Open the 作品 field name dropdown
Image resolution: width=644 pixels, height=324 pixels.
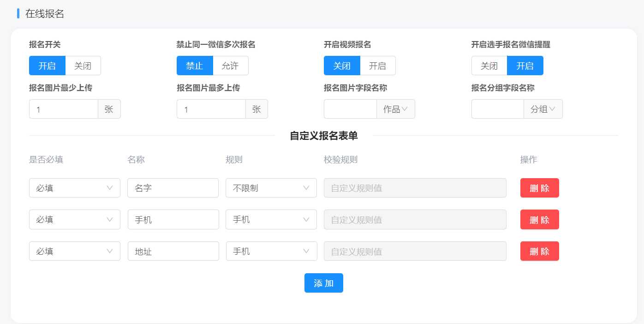click(x=395, y=109)
